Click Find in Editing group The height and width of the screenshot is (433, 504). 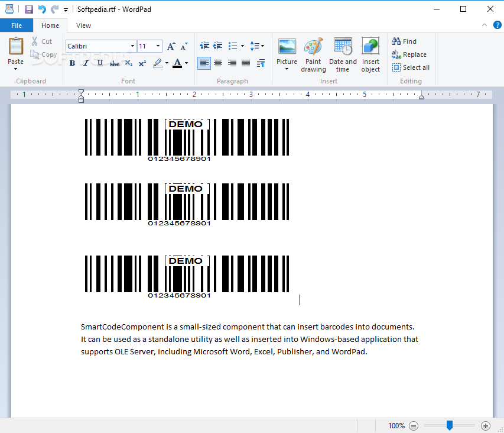[404, 41]
